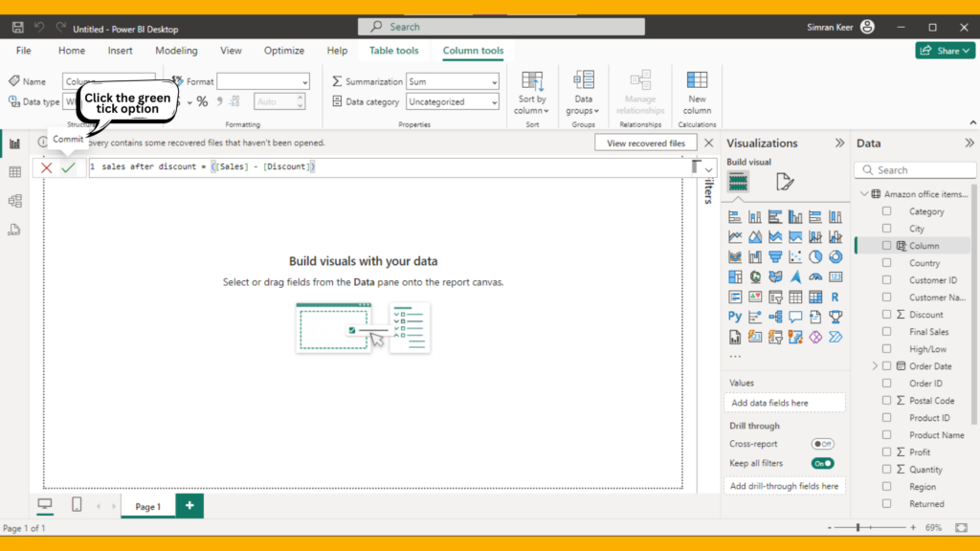980x551 pixels.
Task: Check the Quantity field checkbox
Action: click(x=887, y=469)
